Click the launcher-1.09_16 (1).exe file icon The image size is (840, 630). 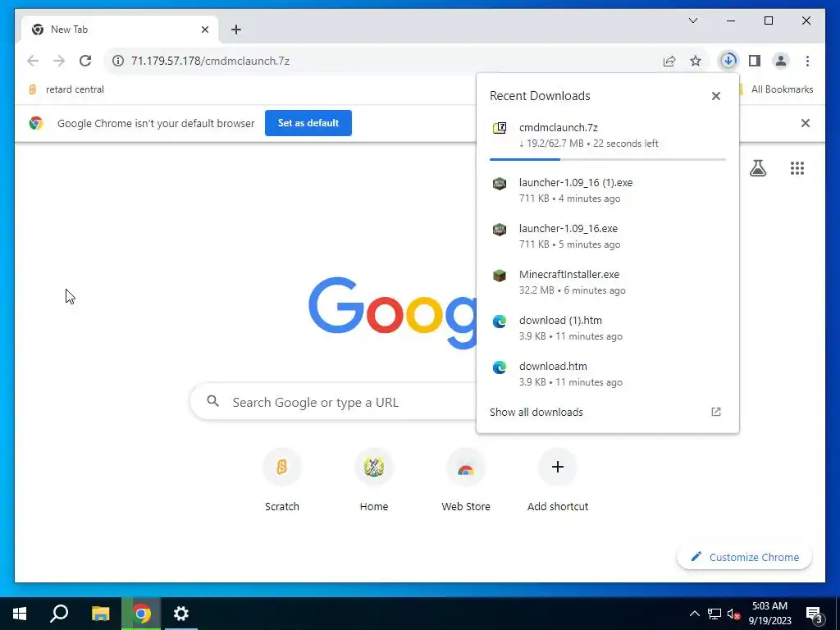[x=500, y=184]
